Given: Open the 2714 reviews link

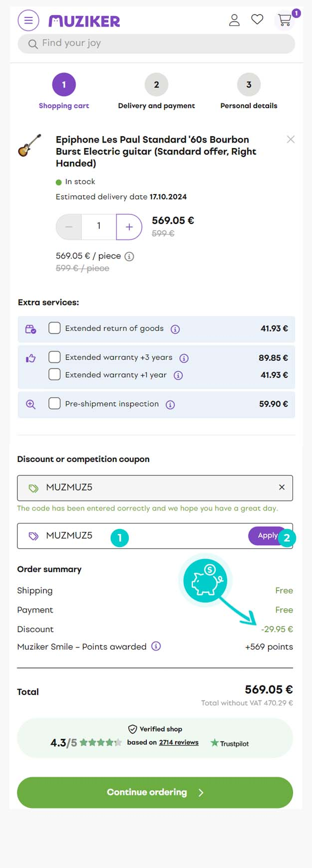Looking at the screenshot, I should (179, 742).
